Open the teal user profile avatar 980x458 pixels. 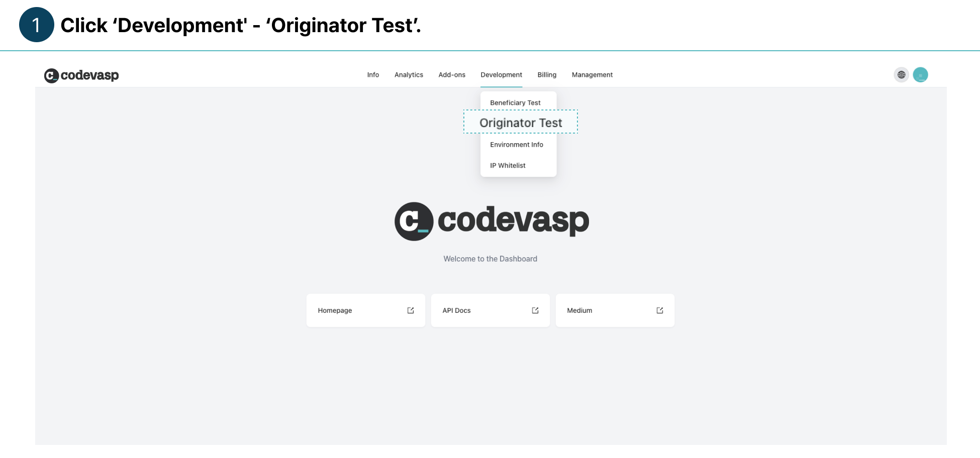920,75
